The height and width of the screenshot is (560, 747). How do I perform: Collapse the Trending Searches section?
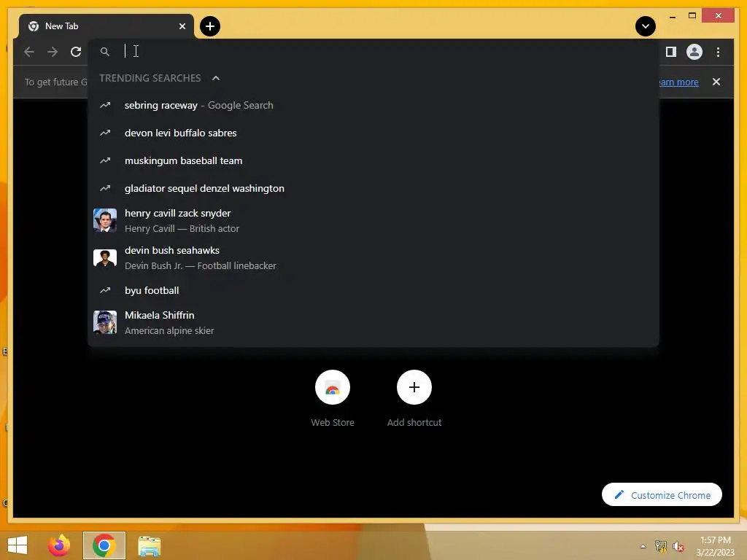click(x=216, y=78)
